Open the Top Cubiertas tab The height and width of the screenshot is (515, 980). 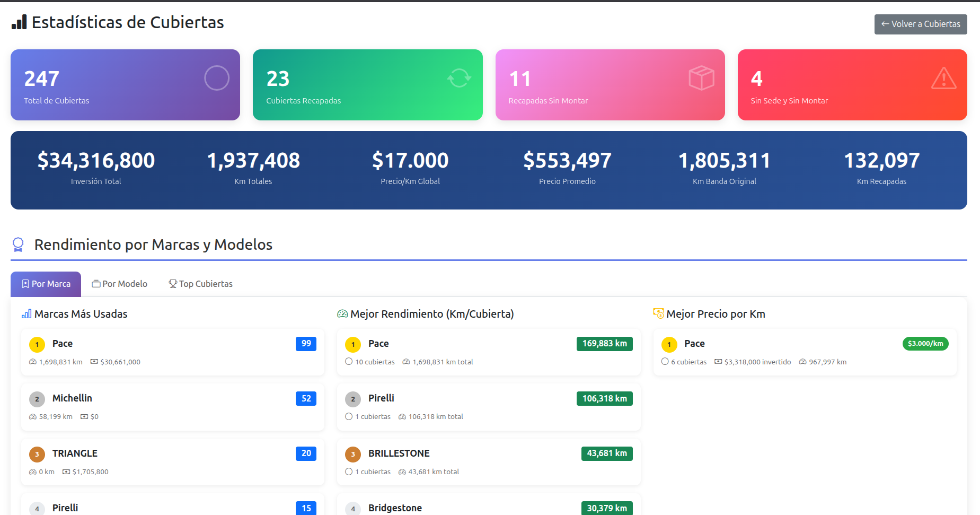pos(200,284)
